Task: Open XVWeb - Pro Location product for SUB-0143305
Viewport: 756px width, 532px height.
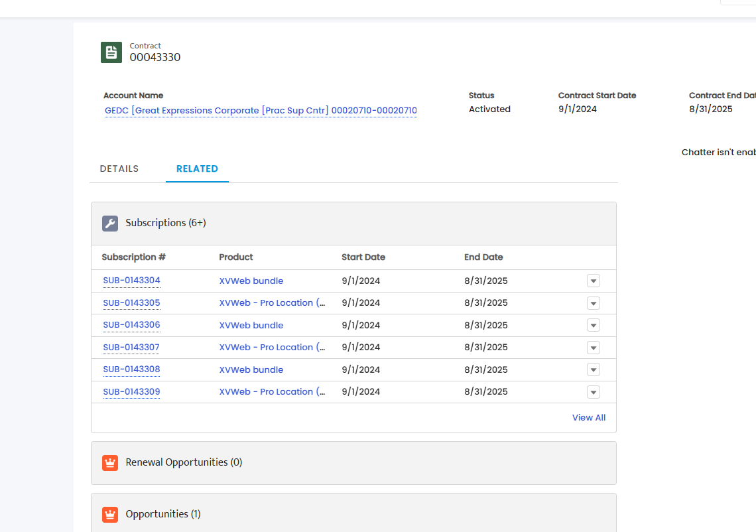Action: 273,303
